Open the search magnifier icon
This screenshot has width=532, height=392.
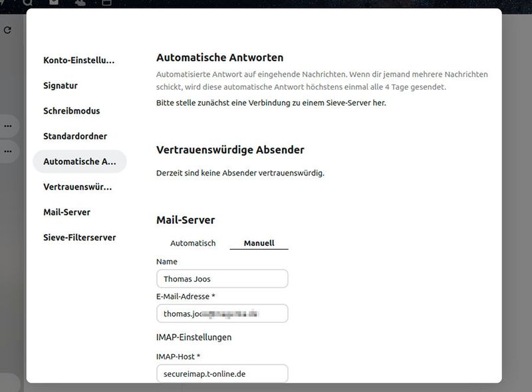(29, 3)
